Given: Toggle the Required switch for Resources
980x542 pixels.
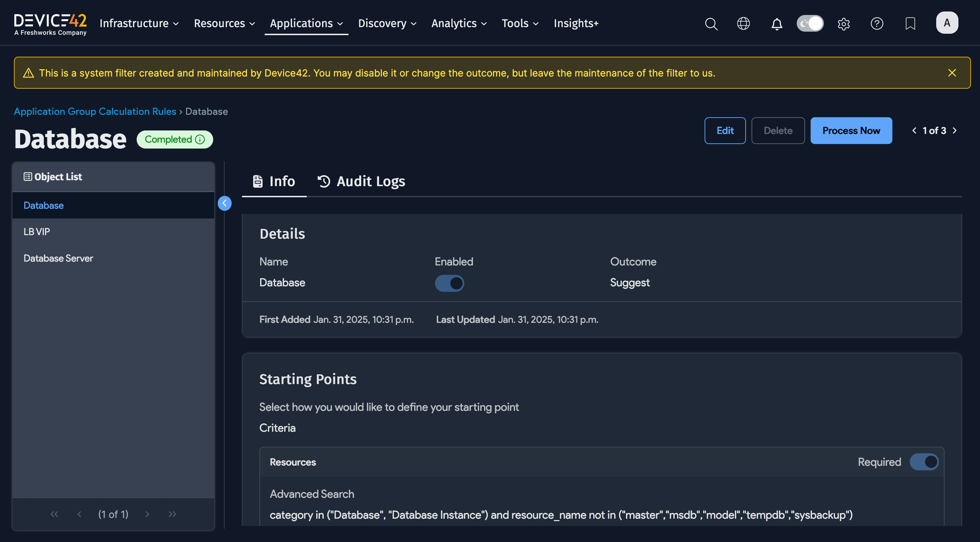Looking at the screenshot, I should (924, 462).
